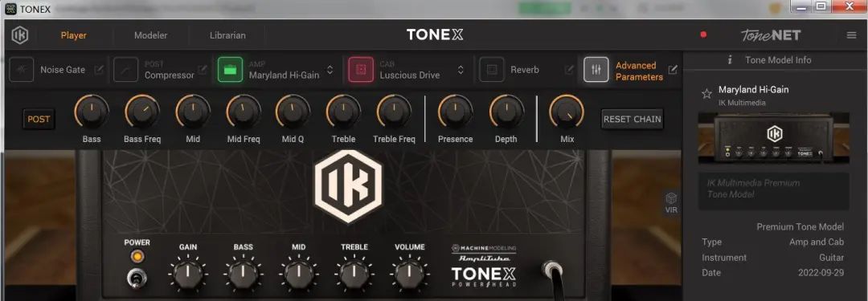Open the Advanced Parameters sliders icon
This screenshot has width=868, height=301.
(596, 70)
